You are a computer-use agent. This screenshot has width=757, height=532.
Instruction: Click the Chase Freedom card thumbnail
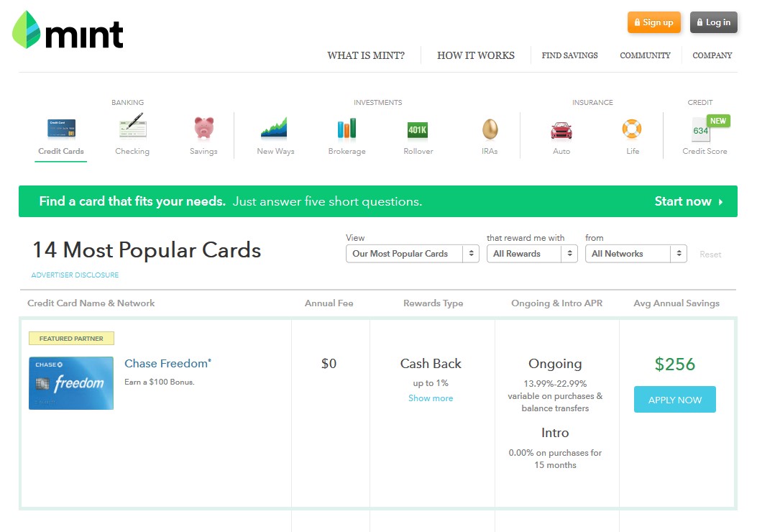coord(71,383)
